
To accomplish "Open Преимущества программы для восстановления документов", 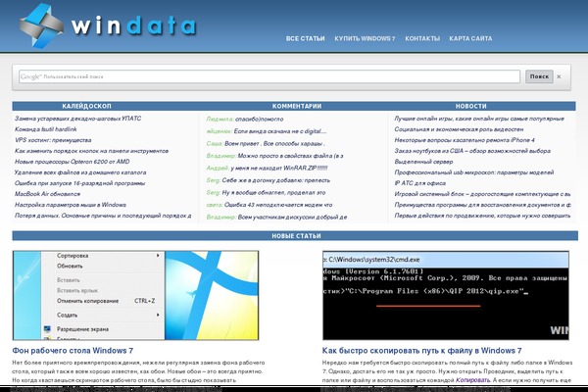I will click(482, 205).
